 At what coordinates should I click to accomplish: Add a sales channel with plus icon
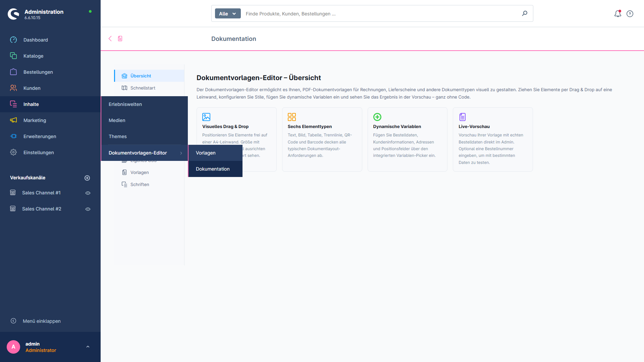pyautogui.click(x=87, y=178)
